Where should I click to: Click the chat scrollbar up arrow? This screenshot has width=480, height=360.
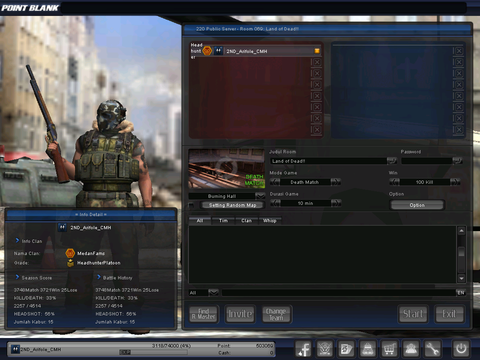pos(461,231)
